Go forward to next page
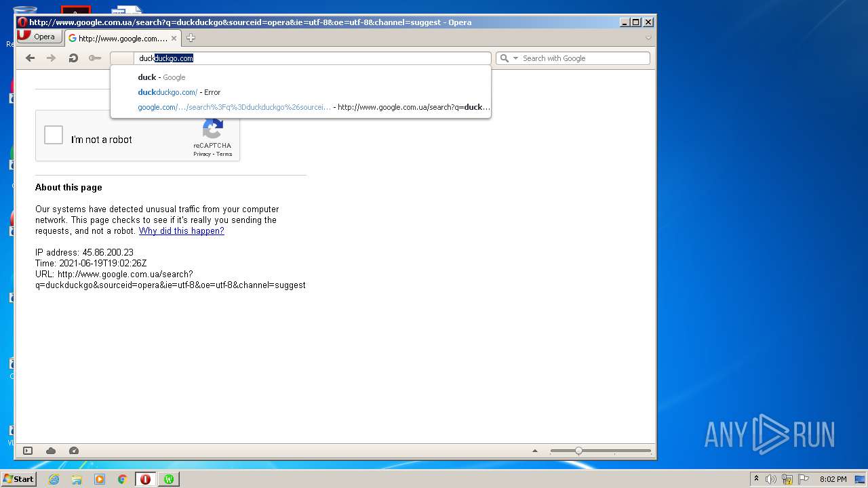This screenshot has width=868, height=488. [x=51, y=58]
